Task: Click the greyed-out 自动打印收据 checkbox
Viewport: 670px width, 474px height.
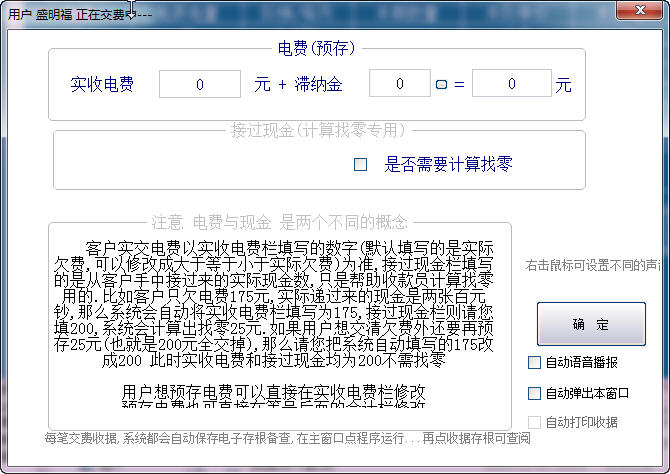Action: click(535, 422)
